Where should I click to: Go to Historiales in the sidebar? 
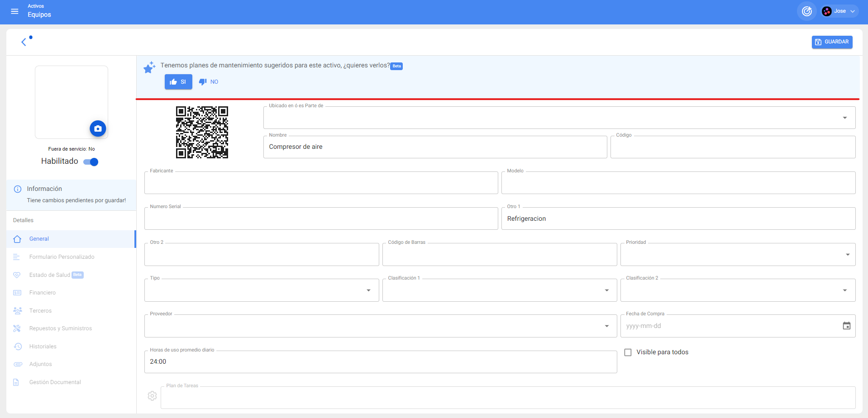point(43,347)
